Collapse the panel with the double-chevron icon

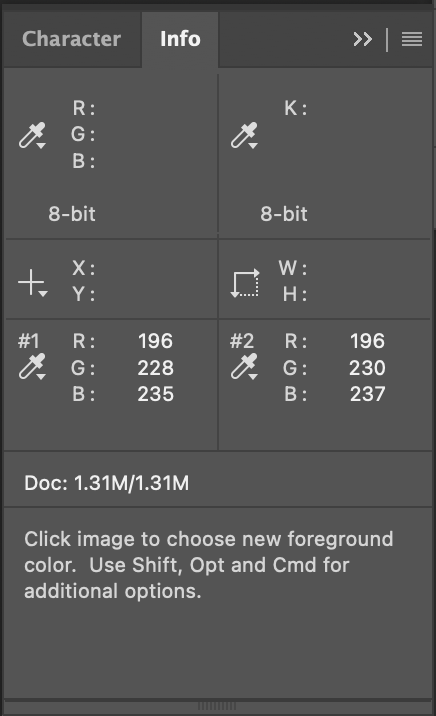coord(362,39)
